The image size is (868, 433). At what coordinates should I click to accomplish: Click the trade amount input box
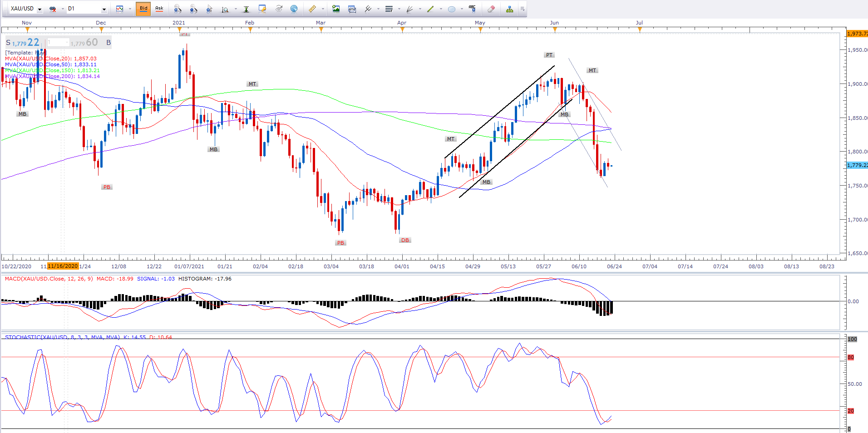58,43
